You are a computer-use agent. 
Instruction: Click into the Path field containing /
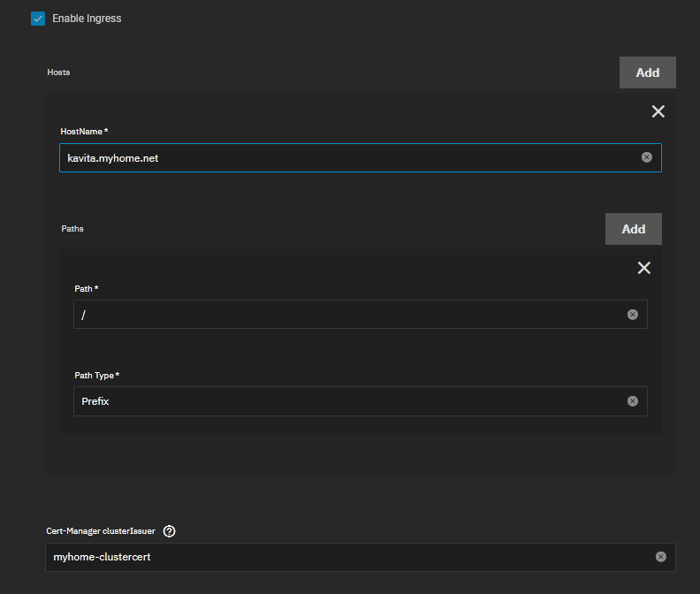click(361, 315)
